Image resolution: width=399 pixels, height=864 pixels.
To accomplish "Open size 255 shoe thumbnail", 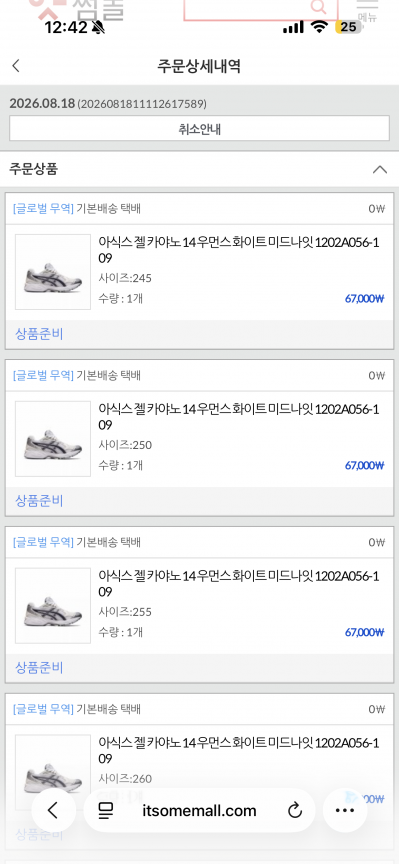I will click(53, 606).
